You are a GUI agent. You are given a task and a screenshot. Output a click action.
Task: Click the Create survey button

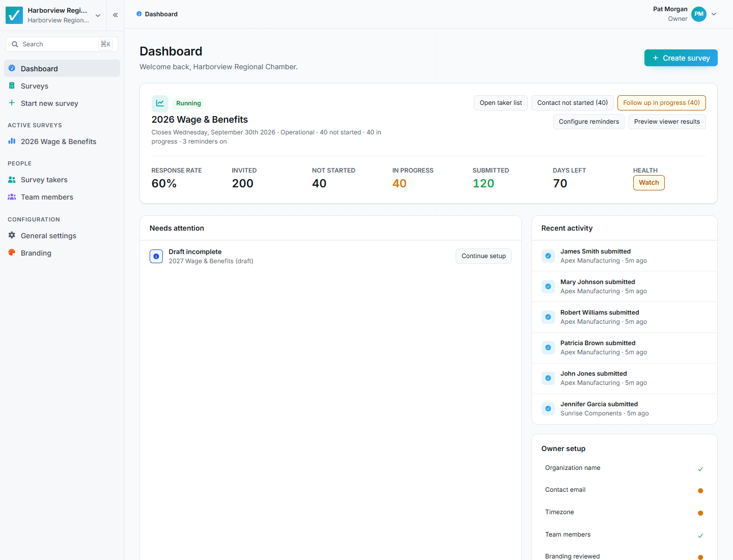(x=681, y=58)
